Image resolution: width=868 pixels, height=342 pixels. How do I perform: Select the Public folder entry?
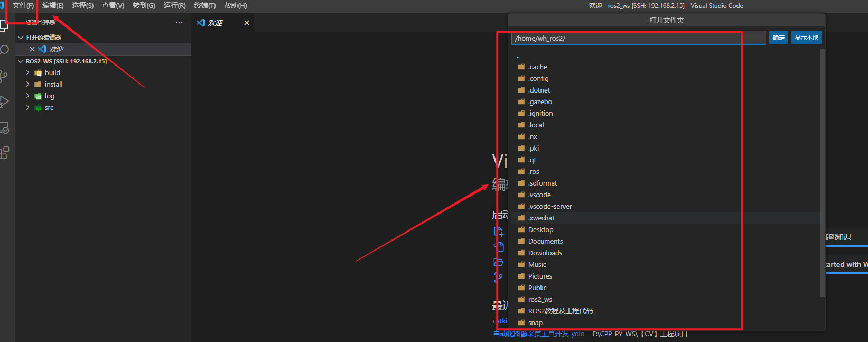[666, 288]
